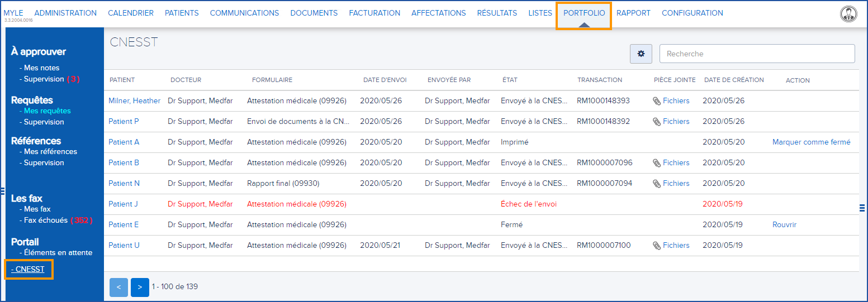Click into the Recherche search field

tap(757, 54)
